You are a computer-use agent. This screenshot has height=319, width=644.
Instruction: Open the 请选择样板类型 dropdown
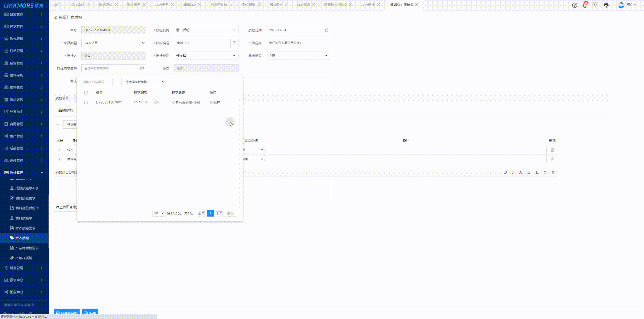pyautogui.click(x=144, y=82)
